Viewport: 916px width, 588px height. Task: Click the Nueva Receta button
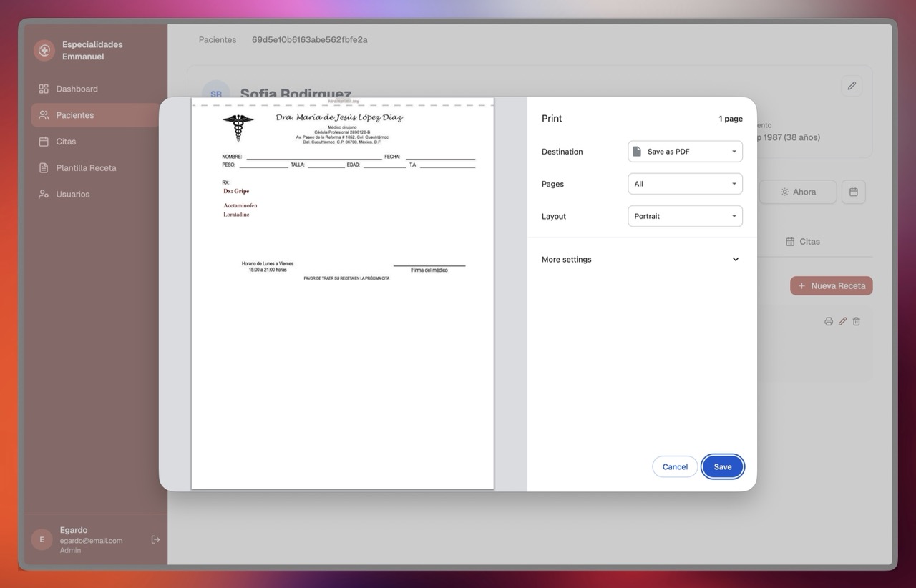831,285
